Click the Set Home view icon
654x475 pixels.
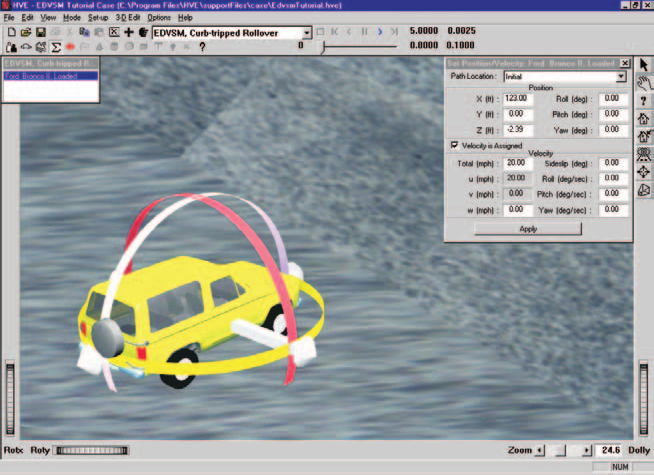click(x=644, y=136)
